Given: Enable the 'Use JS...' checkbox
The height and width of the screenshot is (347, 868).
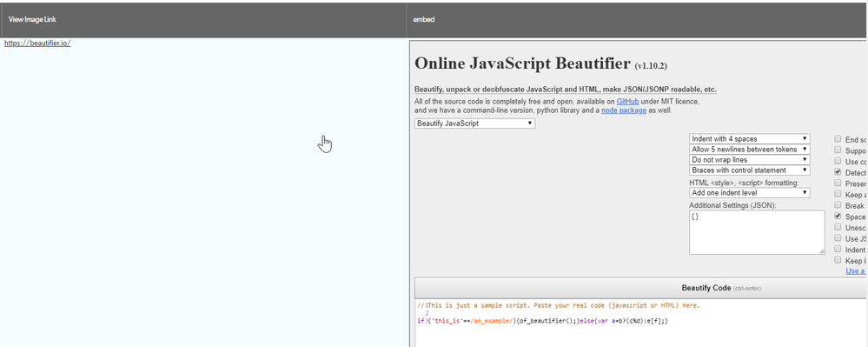Looking at the screenshot, I should click(838, 238).
